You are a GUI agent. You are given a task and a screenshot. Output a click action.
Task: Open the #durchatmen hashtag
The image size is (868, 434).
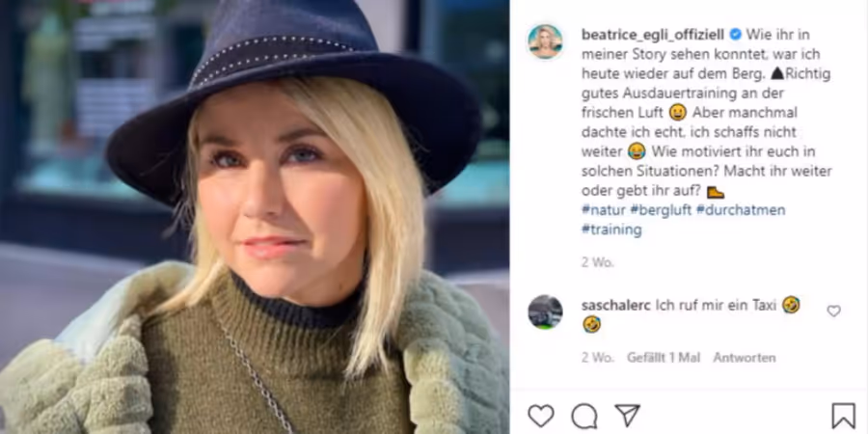(741, 210)
